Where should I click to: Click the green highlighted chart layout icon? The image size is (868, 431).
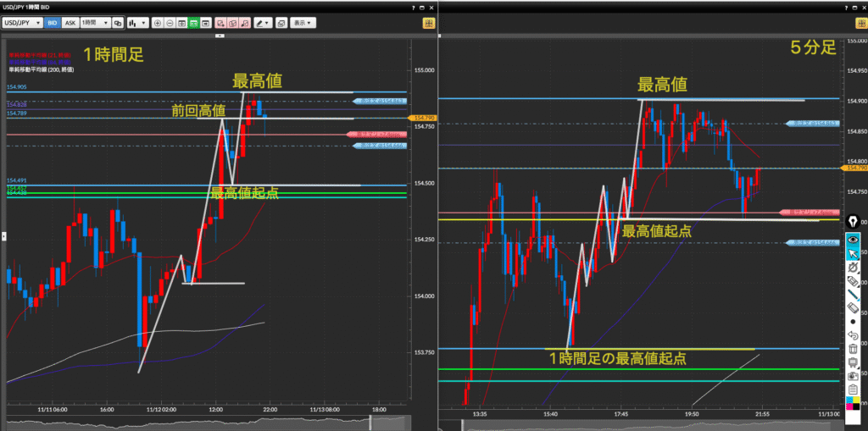(x=194, y=23)
